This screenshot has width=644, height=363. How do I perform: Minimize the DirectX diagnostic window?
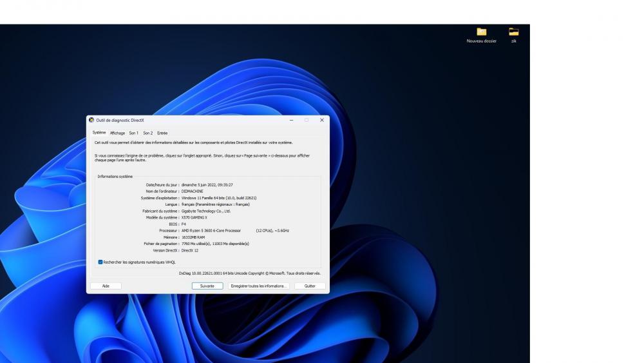click(x=291, y=120)
